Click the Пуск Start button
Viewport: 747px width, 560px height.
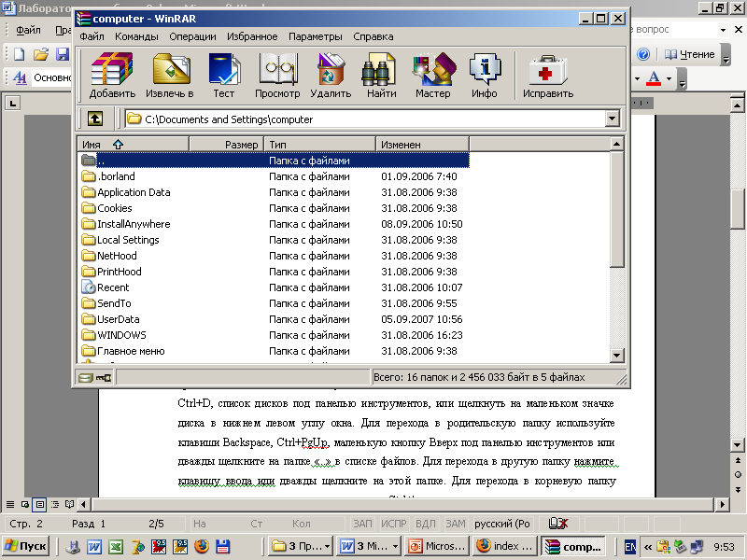click(x=26, y=546)
